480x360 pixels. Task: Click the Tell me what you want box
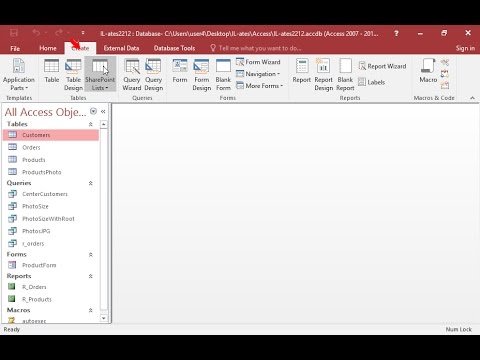coord(256,48)
